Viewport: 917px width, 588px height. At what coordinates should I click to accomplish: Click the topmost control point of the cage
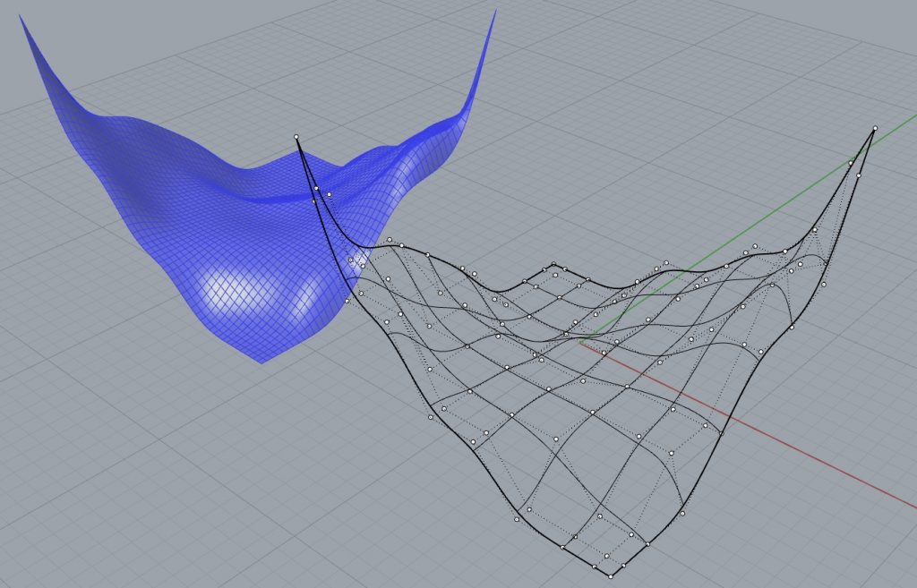click(296, 135)
